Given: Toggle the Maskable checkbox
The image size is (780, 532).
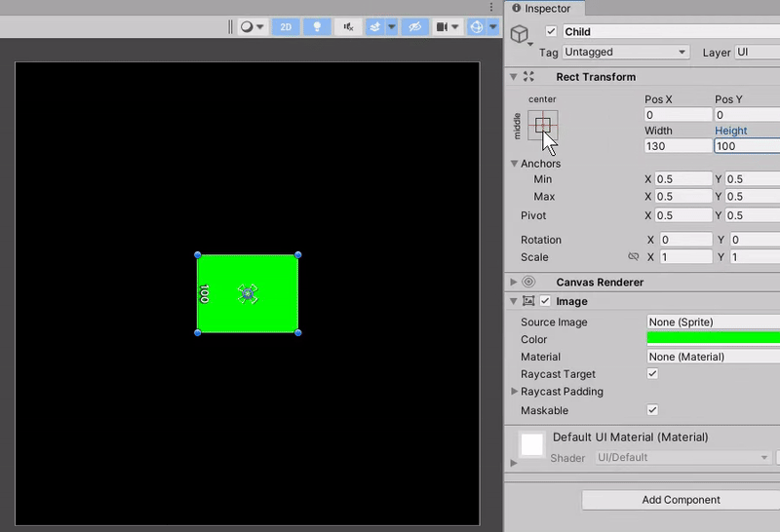Looking at the screenshot, I should click(x=652, y=409).
